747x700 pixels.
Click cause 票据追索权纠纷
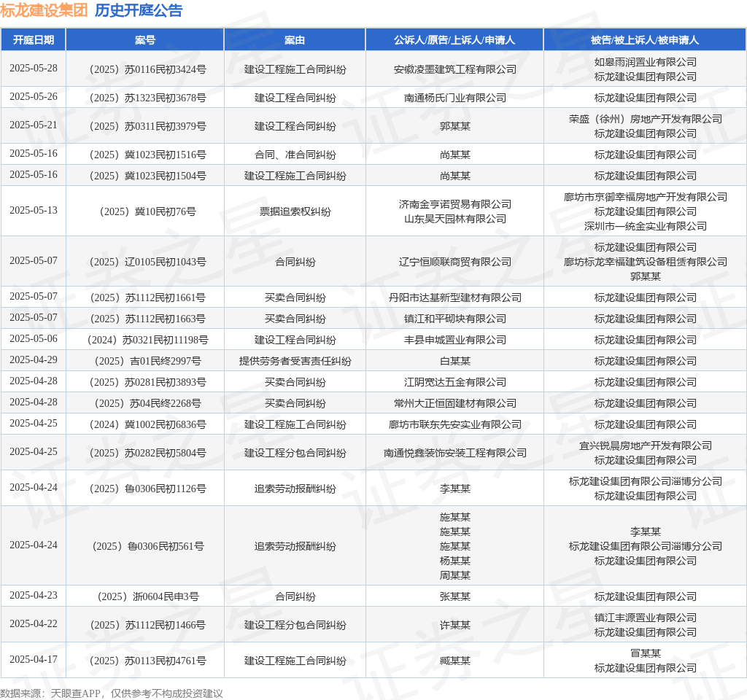click(295, 212)
